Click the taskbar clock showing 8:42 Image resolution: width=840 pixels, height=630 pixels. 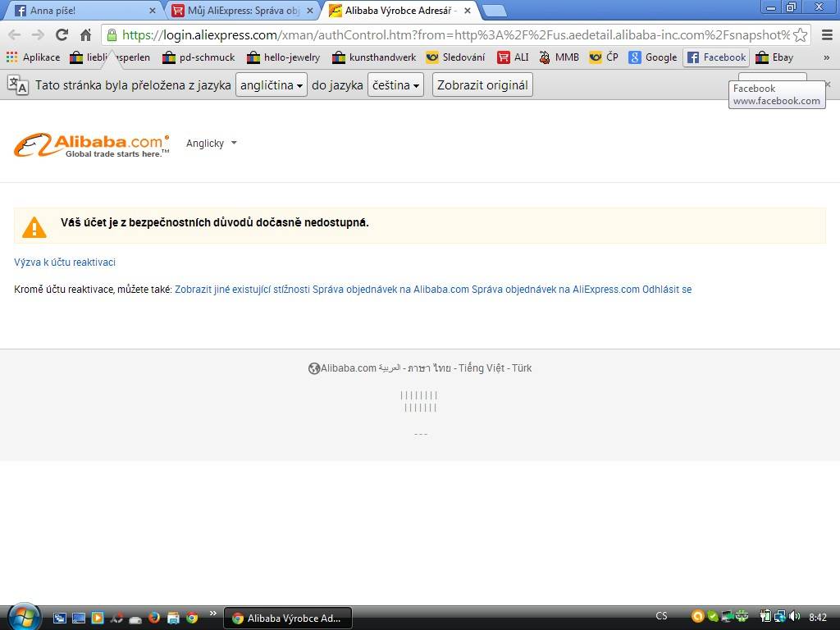tap(818, 617)
